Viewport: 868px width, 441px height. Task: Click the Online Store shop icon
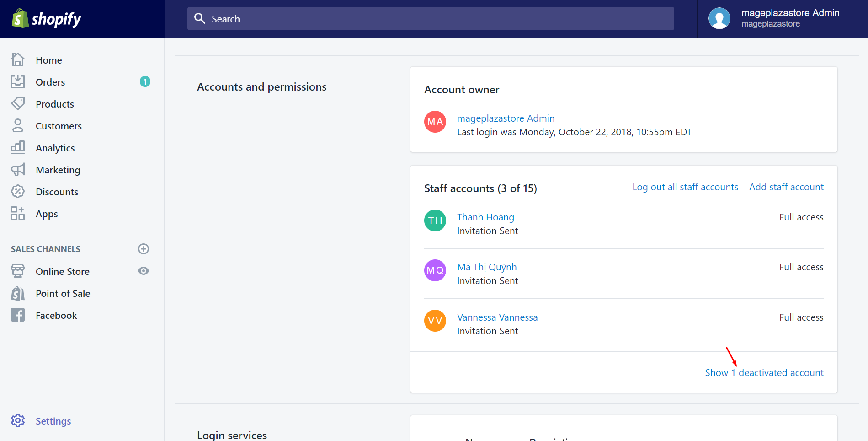pos(18,271)
